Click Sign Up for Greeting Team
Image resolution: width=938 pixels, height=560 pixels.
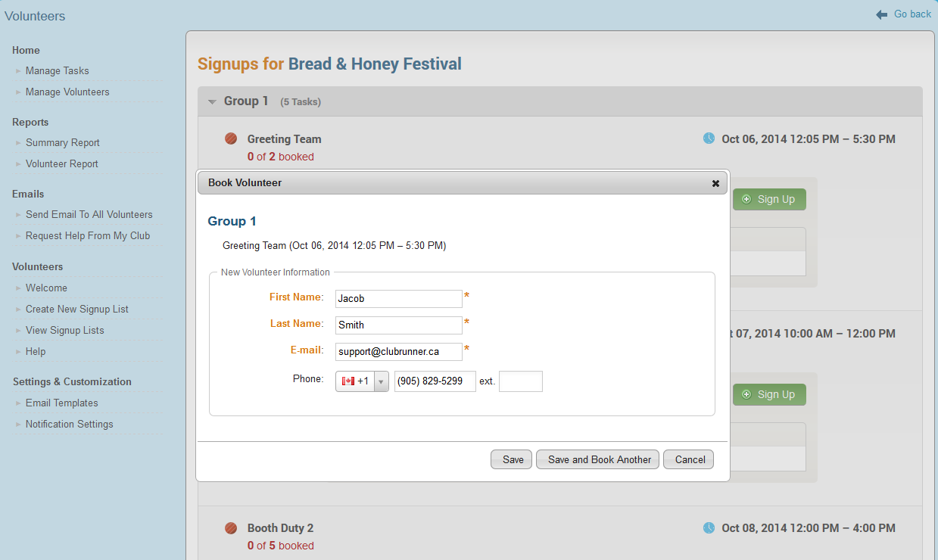[x=769, y=200]
